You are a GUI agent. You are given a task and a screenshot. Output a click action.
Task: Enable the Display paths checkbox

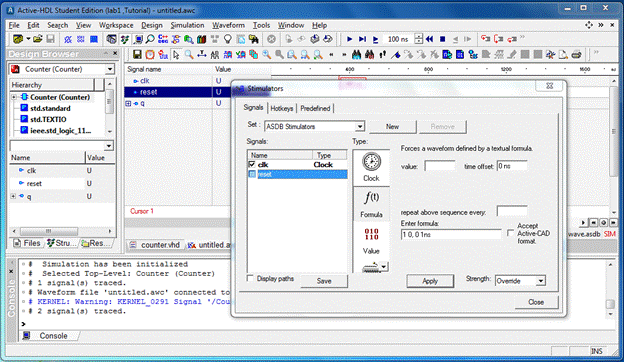point(250,278)
